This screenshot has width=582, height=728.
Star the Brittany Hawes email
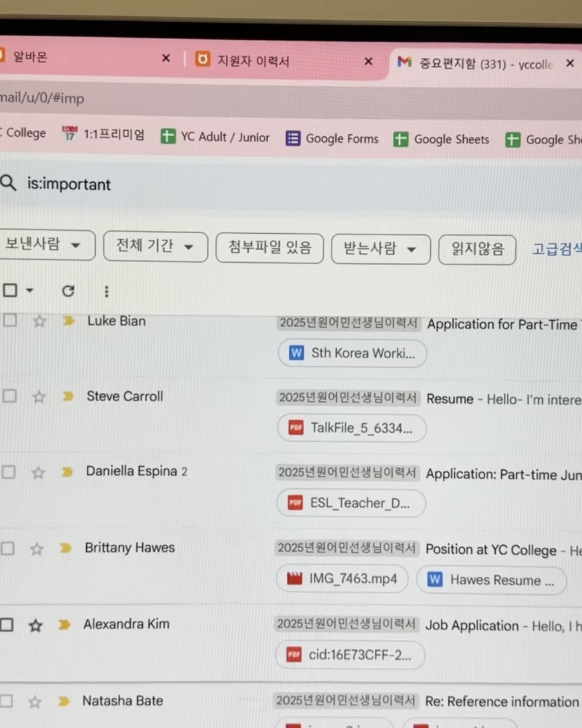tap(37, 548)
